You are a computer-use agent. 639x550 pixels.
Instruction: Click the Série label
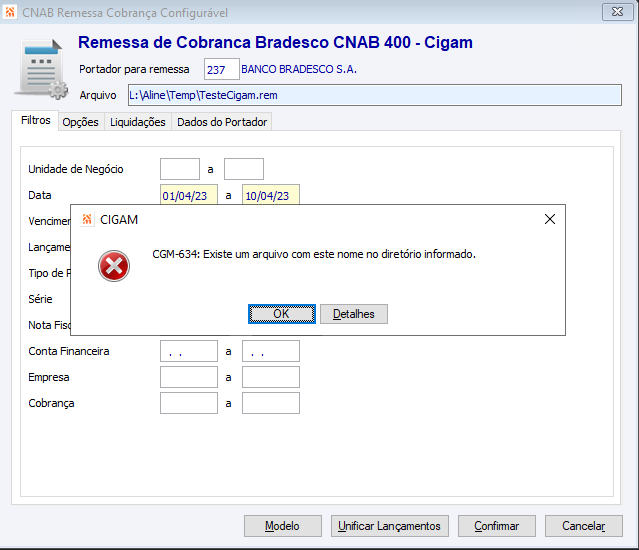[x=40, y=299]
